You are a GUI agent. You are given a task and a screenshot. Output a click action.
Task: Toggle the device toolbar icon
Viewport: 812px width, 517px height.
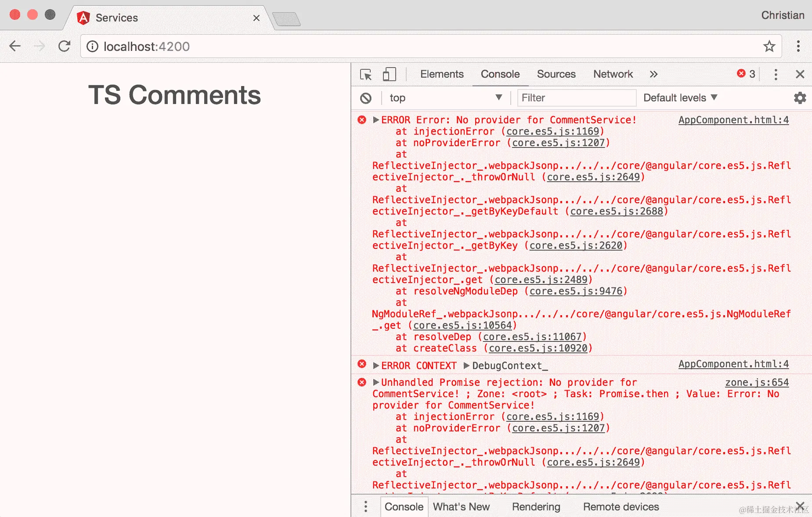coord(389,74)
